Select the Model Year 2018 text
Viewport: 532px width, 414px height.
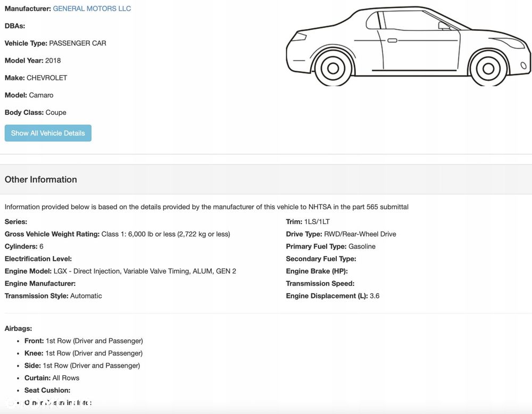(x=32, y=61)
